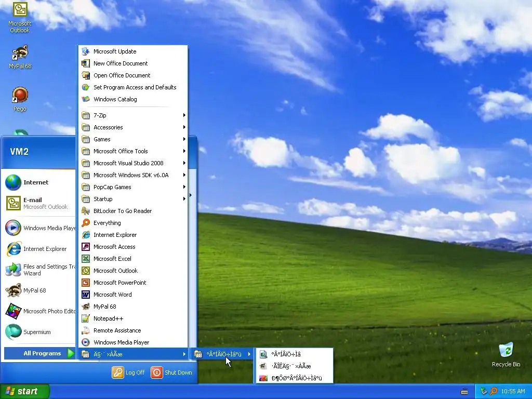This screenshot has width=532, height=399.
Task: Expand Microsoft Office Tools submenu
Action: 132,151
